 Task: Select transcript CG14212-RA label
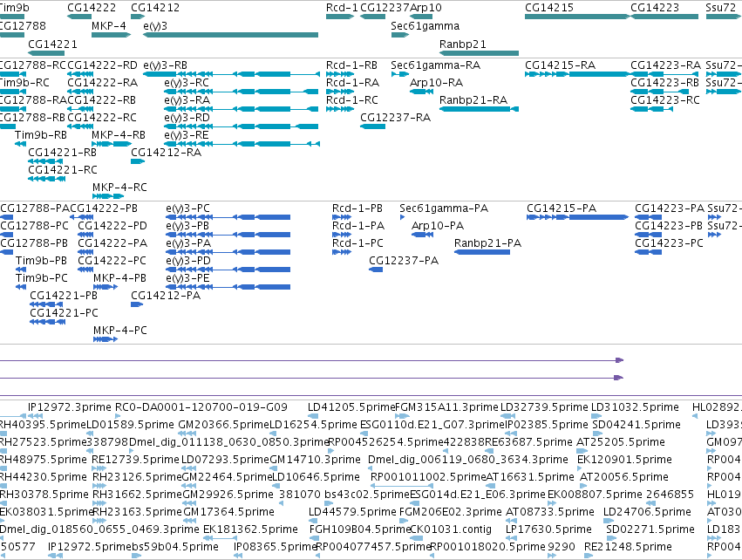[166, 153]
